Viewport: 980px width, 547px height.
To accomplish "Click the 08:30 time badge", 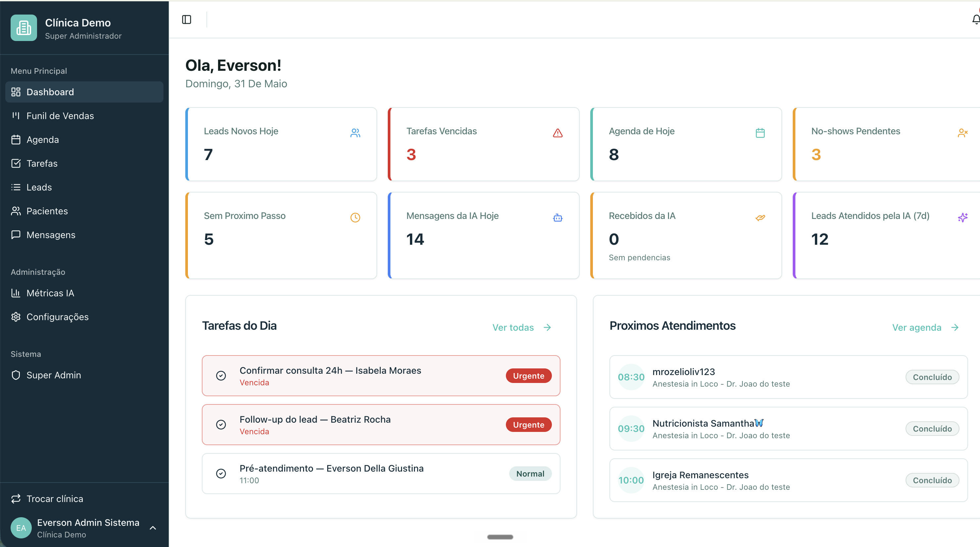I will (x=631, y=377).
